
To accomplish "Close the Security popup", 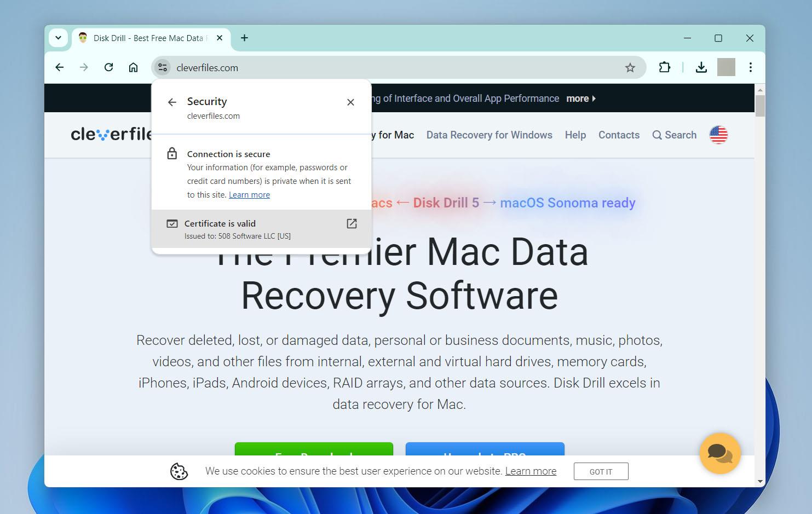I will [x=351, y=102].
